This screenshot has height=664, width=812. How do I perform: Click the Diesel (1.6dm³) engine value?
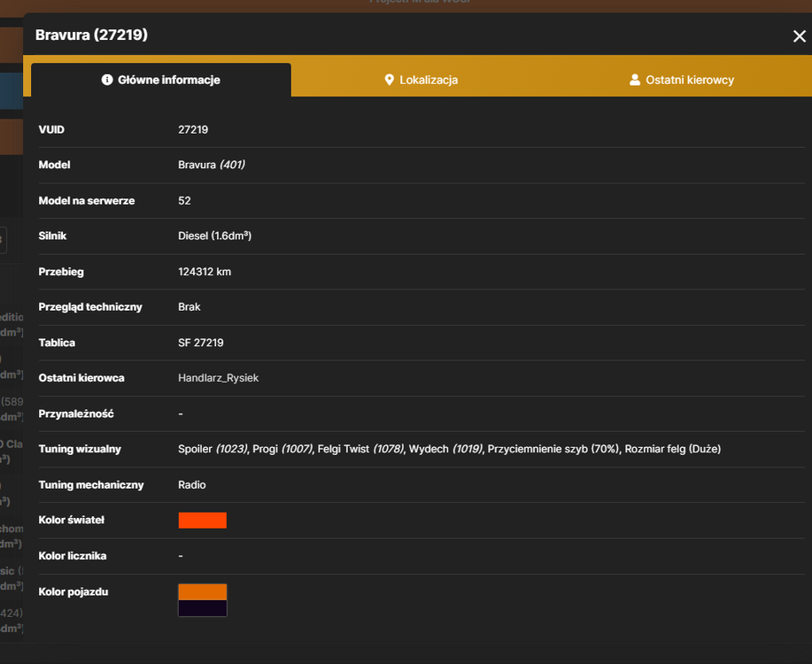point(215,236)
